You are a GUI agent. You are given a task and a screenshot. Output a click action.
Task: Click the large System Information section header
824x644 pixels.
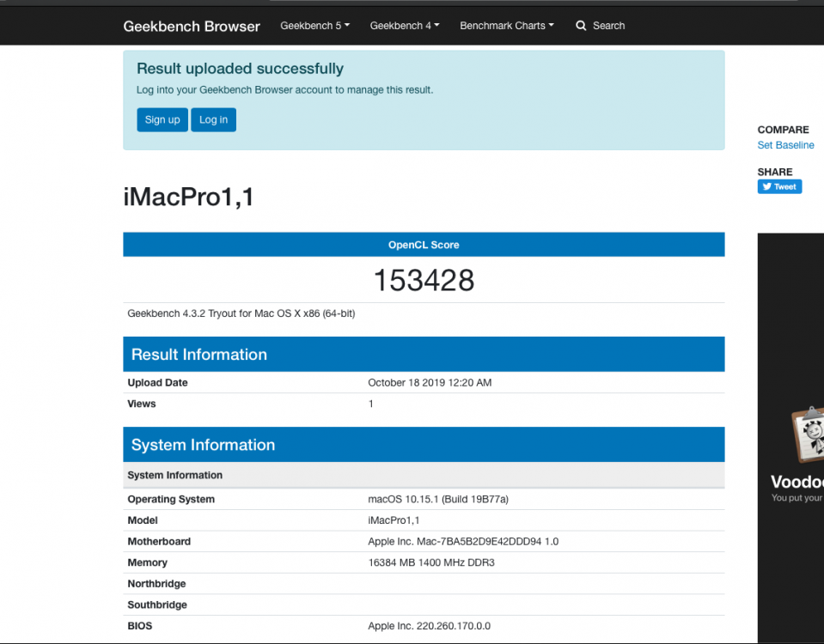point(424,445)
